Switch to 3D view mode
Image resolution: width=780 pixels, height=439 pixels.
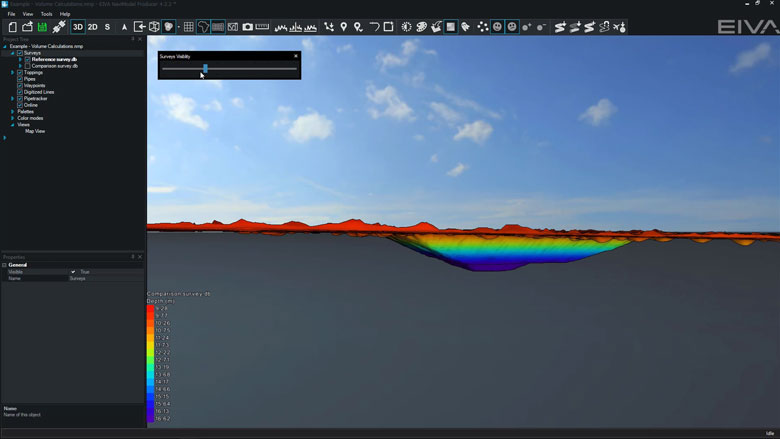78,27
